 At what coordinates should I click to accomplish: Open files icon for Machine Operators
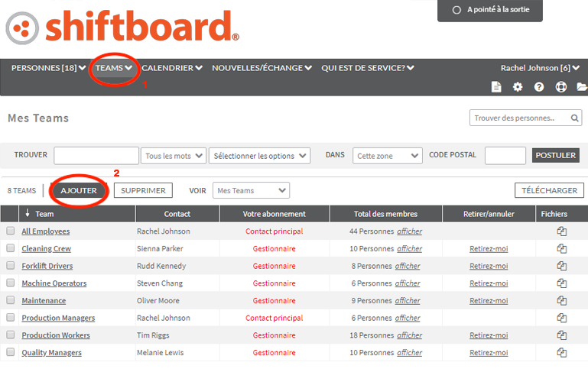562,283
